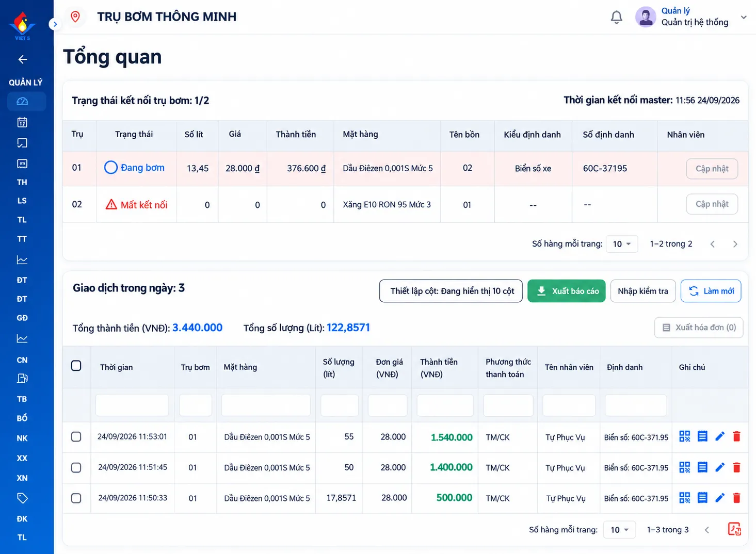This screenshot has width=756, height=554.
Task: Open rows-per-page dropdown in pump status table
Action: 622,244
